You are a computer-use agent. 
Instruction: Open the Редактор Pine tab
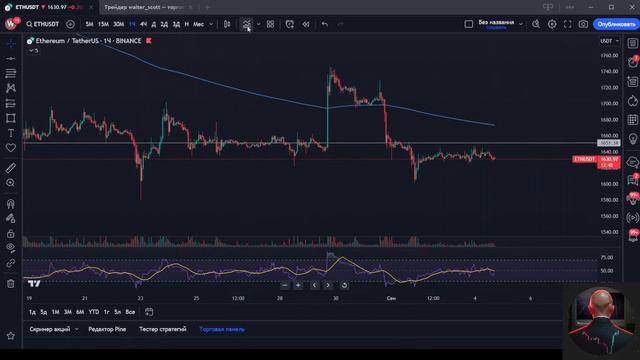107,329
